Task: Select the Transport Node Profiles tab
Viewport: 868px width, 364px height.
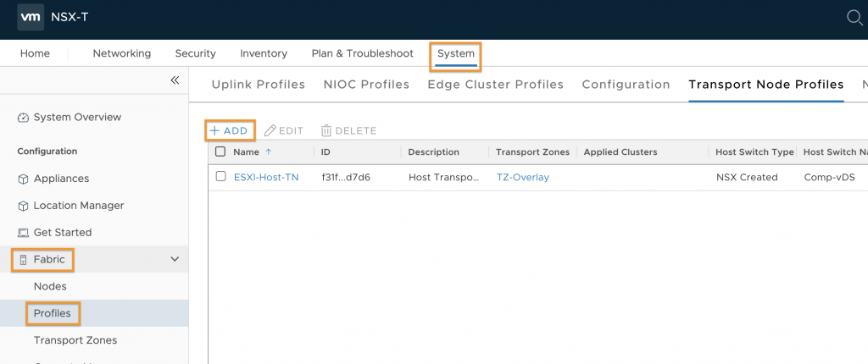Action: coord(766,85)
